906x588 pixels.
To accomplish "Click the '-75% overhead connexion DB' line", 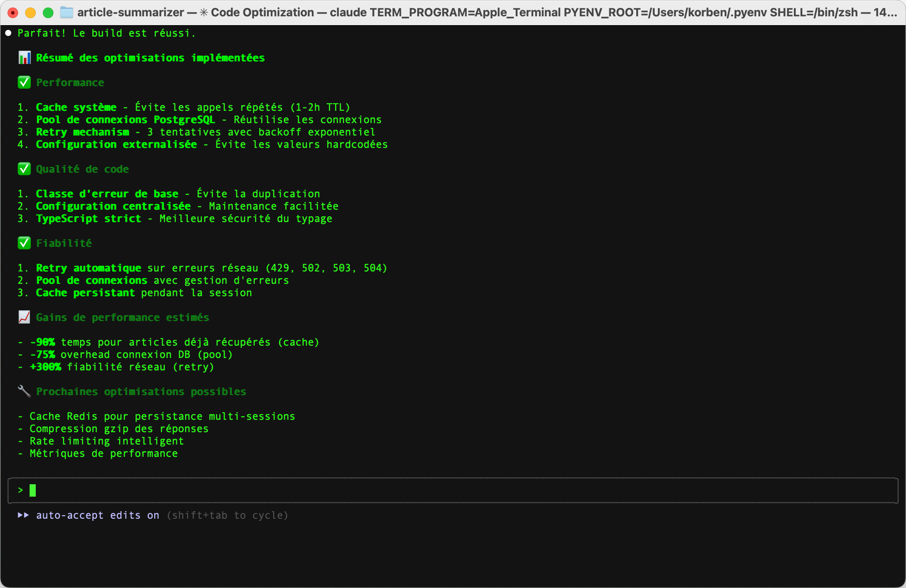I will tap(125, 354).
